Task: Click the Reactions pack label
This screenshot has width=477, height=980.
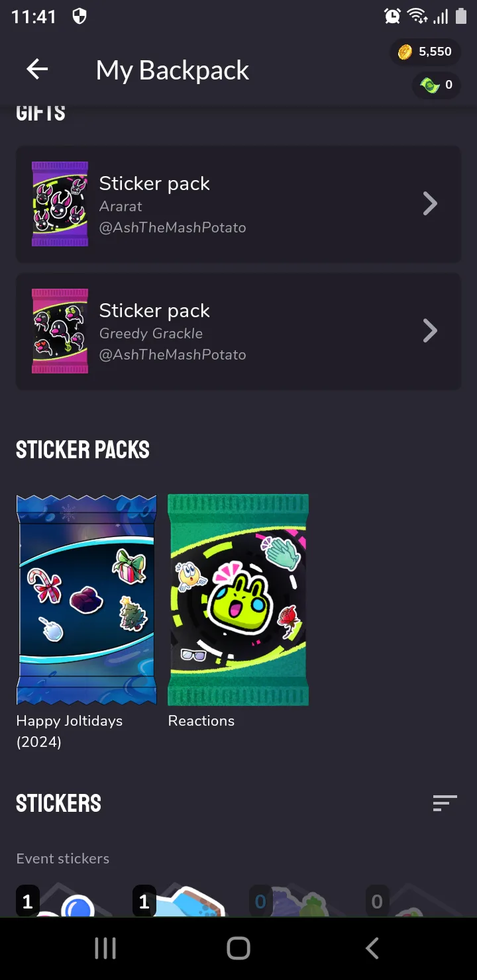Action: click(201, 720)
